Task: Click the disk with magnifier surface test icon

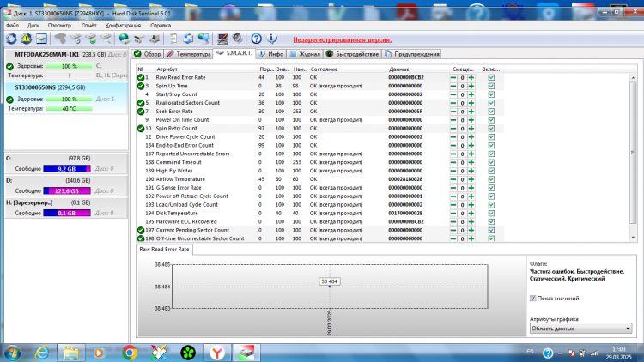Action: click(x=106, y=39)
